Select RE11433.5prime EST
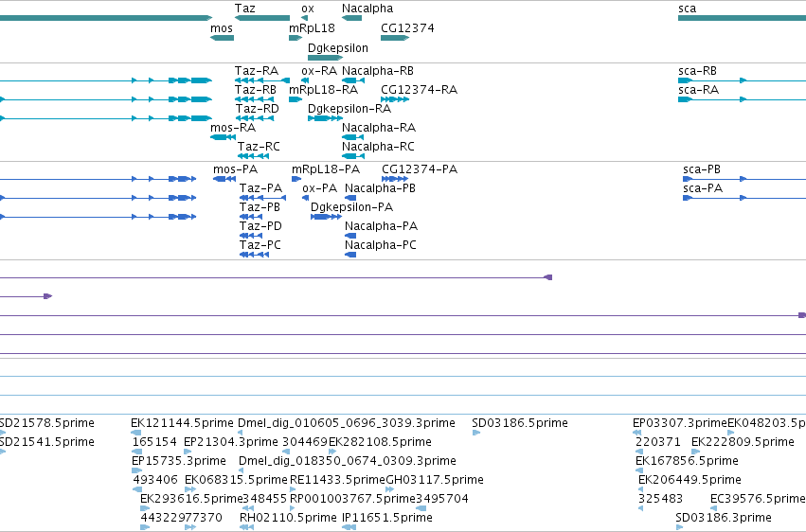The height and width of the screenshot is (532, 806). coord(293,489)
